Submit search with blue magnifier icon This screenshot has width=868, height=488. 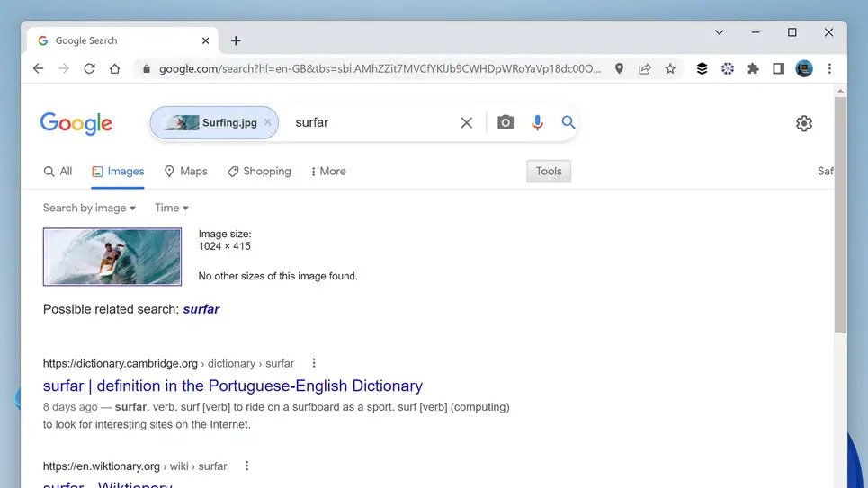point(568,122)
